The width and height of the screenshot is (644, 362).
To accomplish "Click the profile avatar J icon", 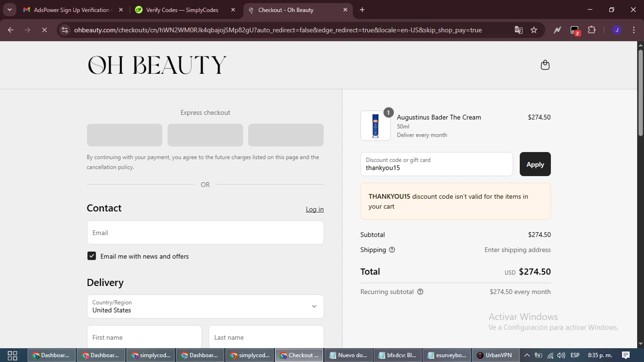I will click(x=617, y=30).
